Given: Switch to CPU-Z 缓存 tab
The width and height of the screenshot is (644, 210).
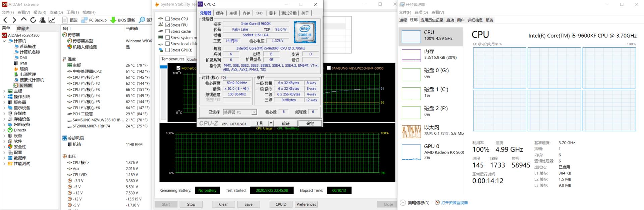Looking at the screenshot, I should coord(220,13).
